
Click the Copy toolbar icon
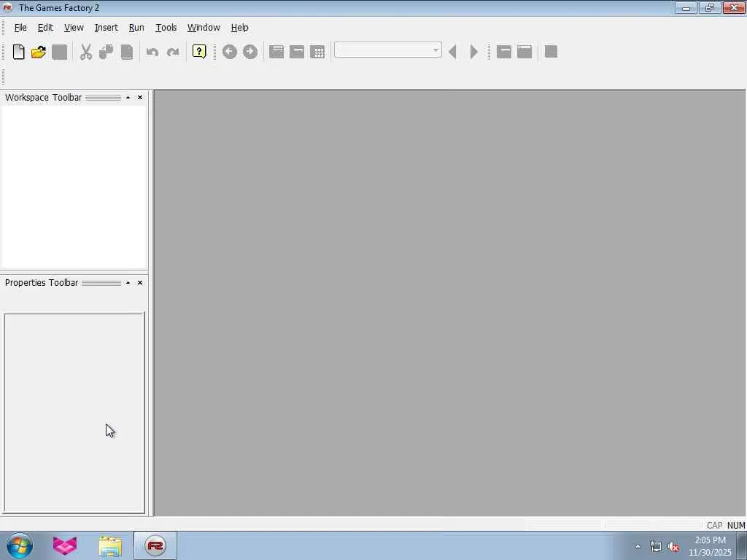tap(107, 52)
